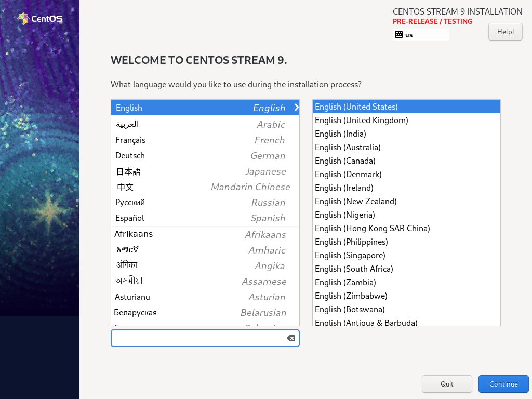Choose English (Hong Kong SAR China) locale
This screenshot has height=399, width=532.
tap(406, 229)
